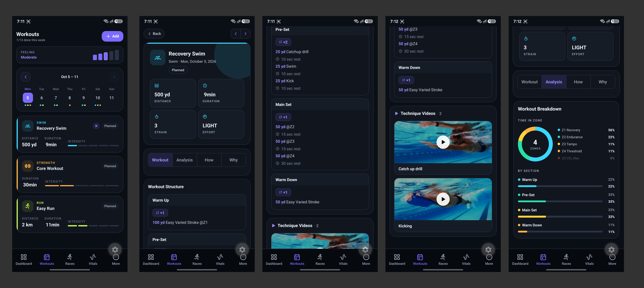Play the Catch up drill video
The height and width of the screenshot is (288, 644).
(443, 142)
